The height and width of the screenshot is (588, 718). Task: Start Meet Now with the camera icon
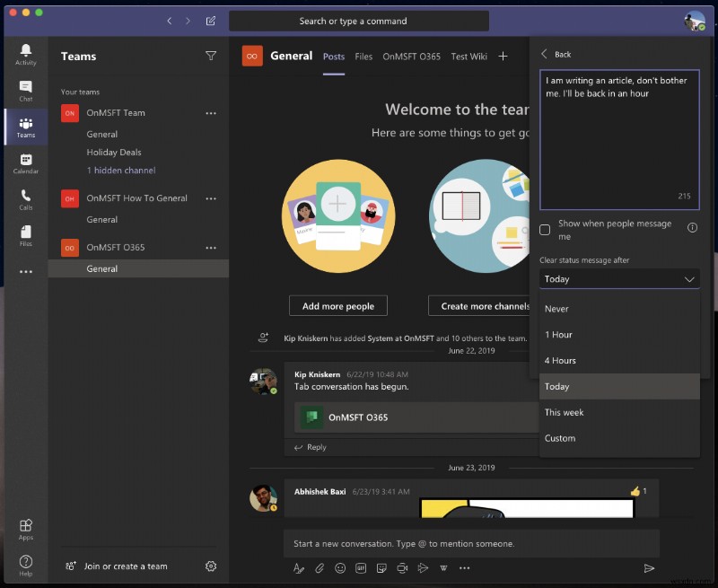tap(402, 567)
